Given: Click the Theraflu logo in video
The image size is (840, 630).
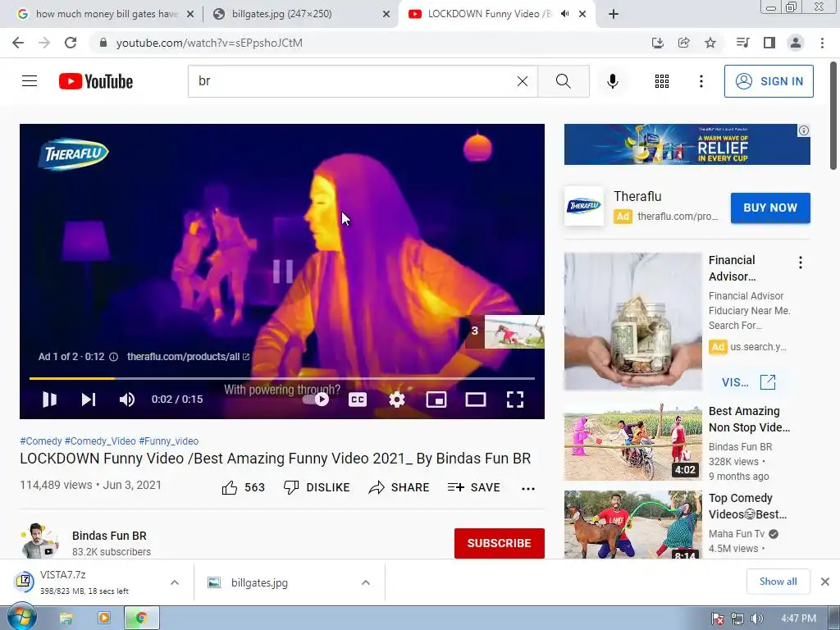Looking at the screenshot, I should click(73, 153).
